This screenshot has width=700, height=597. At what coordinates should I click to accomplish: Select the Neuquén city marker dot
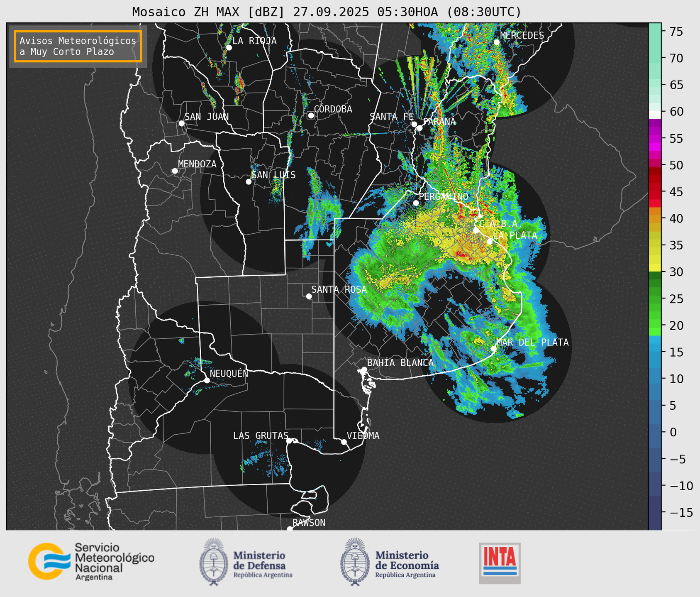(207, 380)
